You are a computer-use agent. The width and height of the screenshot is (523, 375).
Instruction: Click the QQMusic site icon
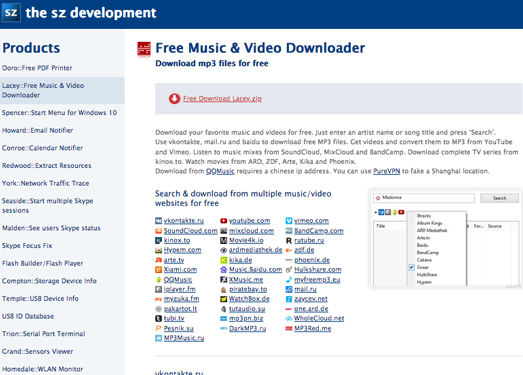tap(158, 280)
